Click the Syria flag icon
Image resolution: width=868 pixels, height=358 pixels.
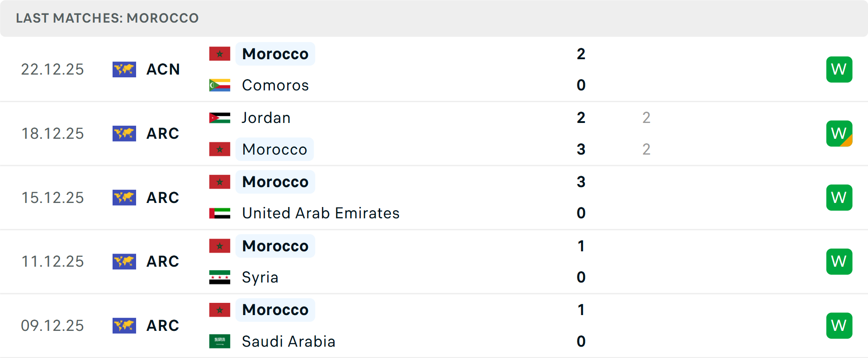pyautogui.click(x=220, y=277)
